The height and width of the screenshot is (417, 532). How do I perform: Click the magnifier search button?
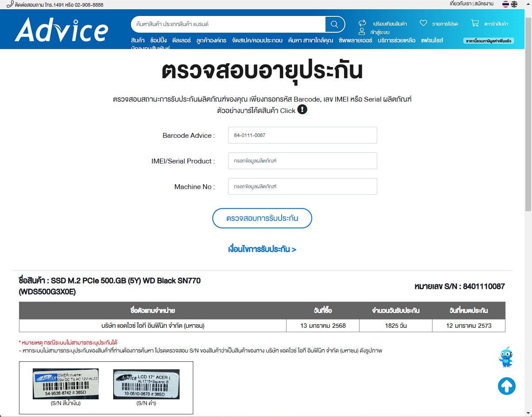pyautogui.click(x=335, y=24)
